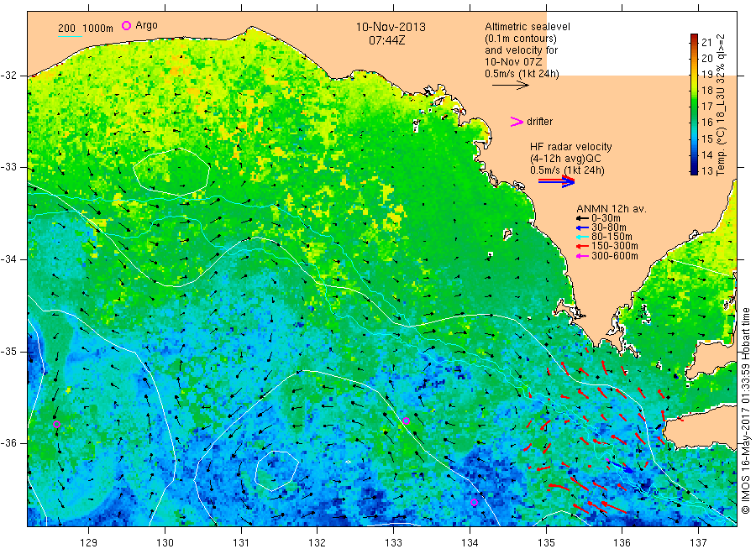Click the magenta 300-600m ANMN legend arrow
Image resolution: width=756 pixels, height=554 pixels.
(x=582, y=256)
